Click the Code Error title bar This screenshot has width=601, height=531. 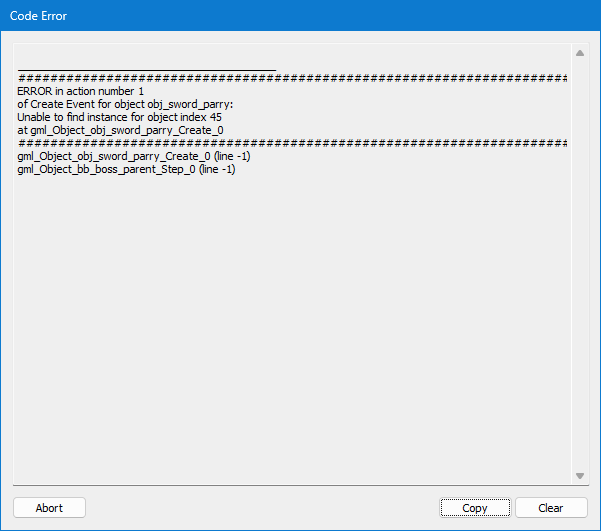tap(300, 16)
